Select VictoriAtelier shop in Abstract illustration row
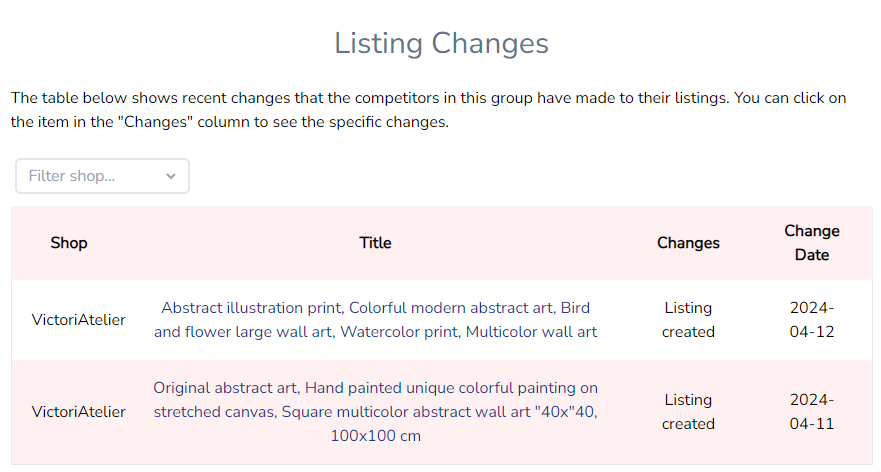 pyautogui.click(x=79, y=320)
